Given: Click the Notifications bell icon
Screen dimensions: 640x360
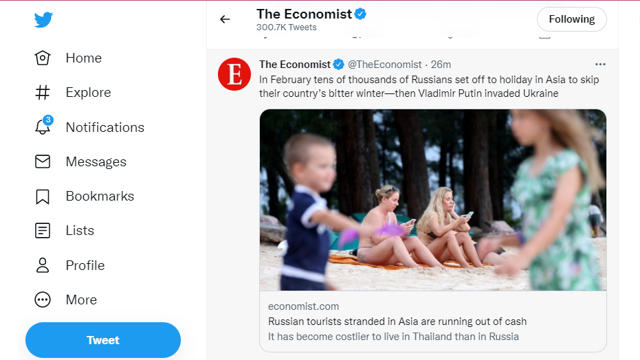Looking at the screenshot, I should pos(43,126).
